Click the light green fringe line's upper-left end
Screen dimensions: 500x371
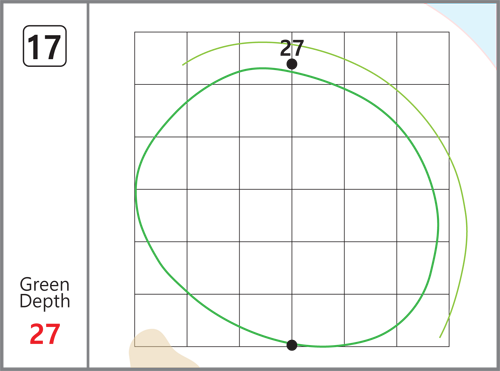183,64
